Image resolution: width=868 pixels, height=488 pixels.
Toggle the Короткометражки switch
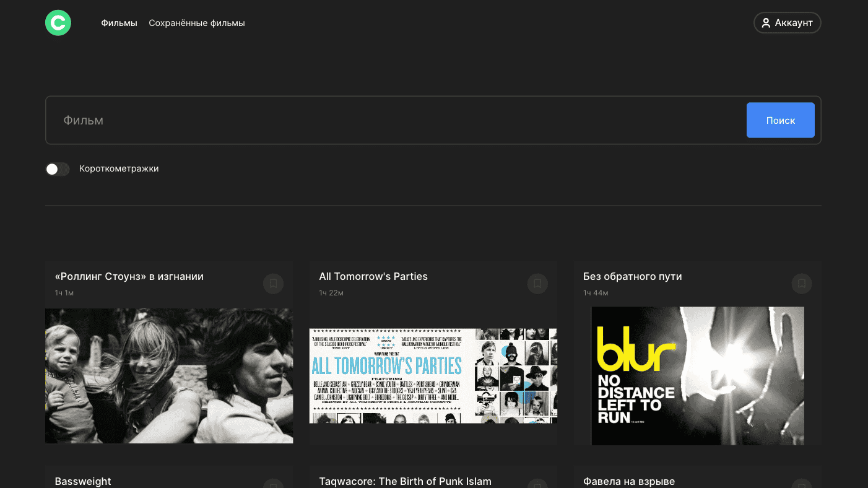tap(58, 169)
